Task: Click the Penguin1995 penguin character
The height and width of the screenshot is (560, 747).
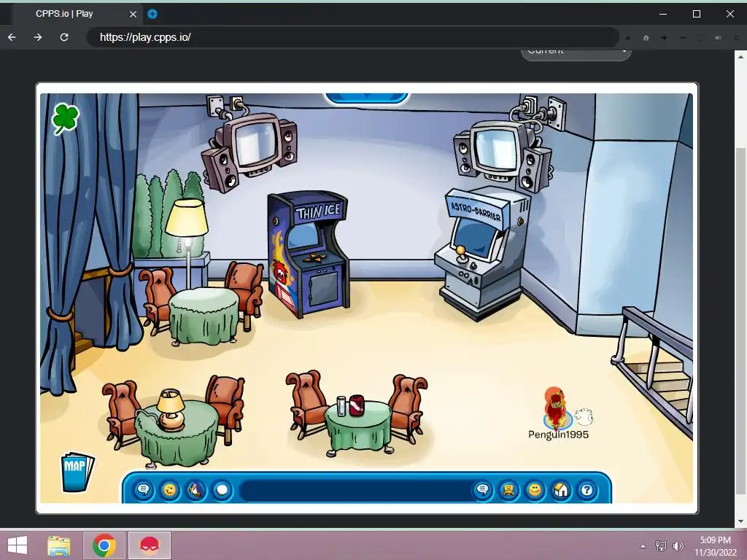Action: (x=555, y=408)
